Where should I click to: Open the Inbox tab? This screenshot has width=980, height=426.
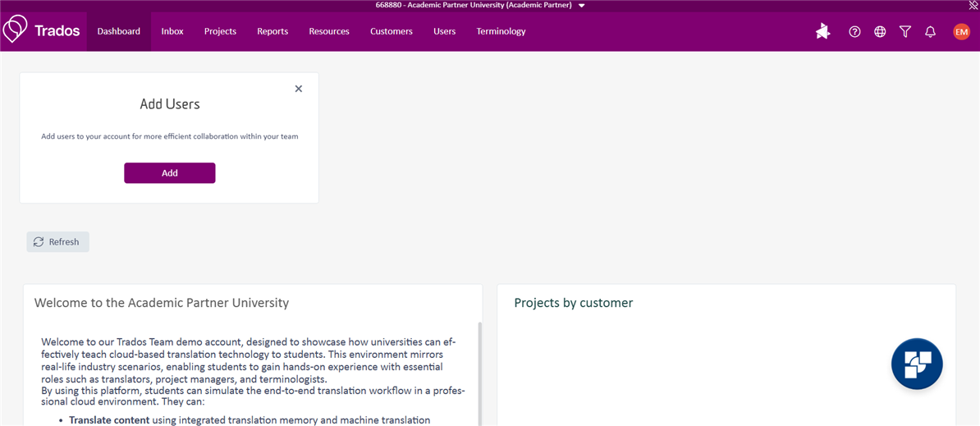point(172,31)
